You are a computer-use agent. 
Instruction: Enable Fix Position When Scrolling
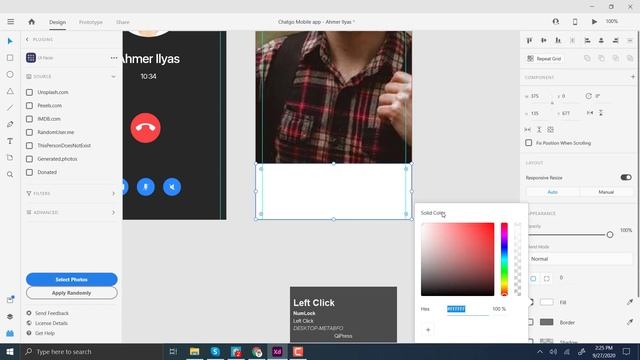coord(529,143)
